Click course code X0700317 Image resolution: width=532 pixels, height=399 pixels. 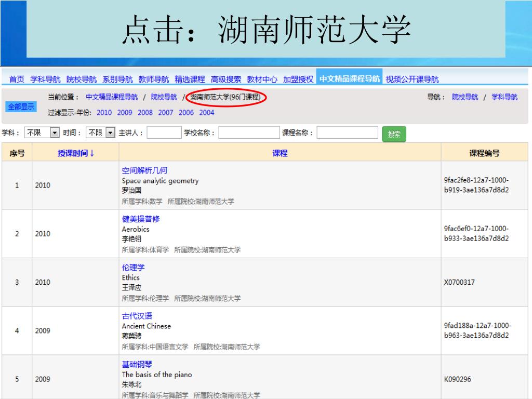click(x=459, y=282)
